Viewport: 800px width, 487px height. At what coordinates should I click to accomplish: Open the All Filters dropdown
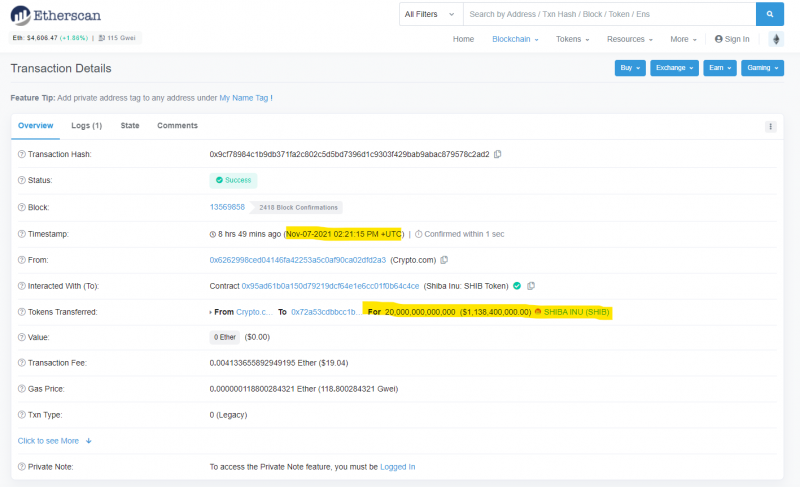[x=430, y=15]
